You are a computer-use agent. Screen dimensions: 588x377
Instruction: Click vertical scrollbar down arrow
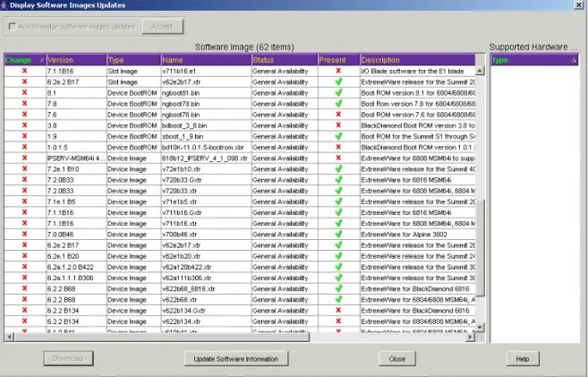coord(480,328)
